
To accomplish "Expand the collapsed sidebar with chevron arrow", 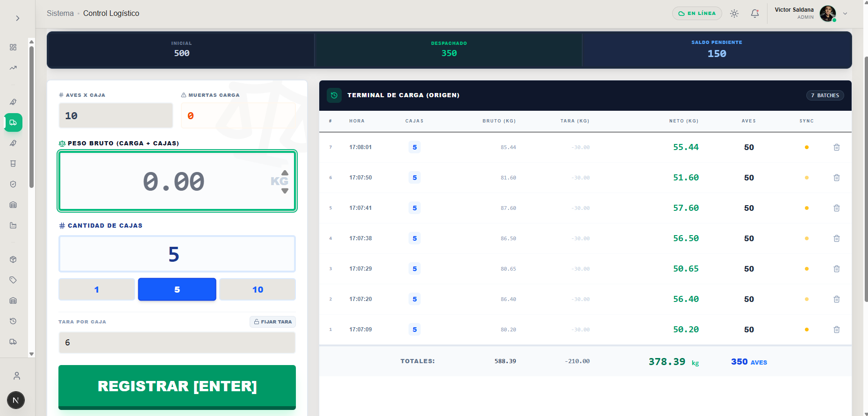I will click(17, 18).
